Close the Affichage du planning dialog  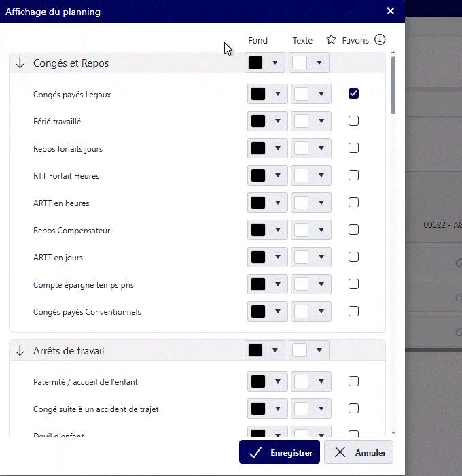[x=391, y=12]
